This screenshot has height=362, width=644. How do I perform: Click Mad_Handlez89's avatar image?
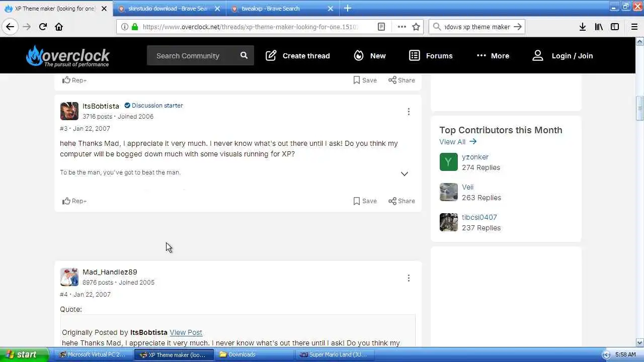pos(69,277)
